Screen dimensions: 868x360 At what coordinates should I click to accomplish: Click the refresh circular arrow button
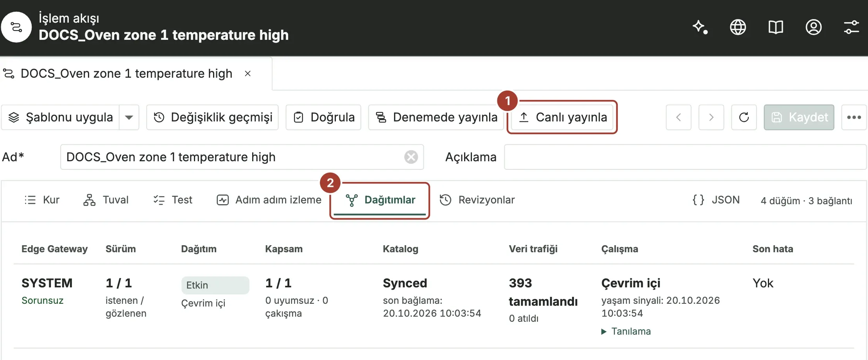pos(744,117)
